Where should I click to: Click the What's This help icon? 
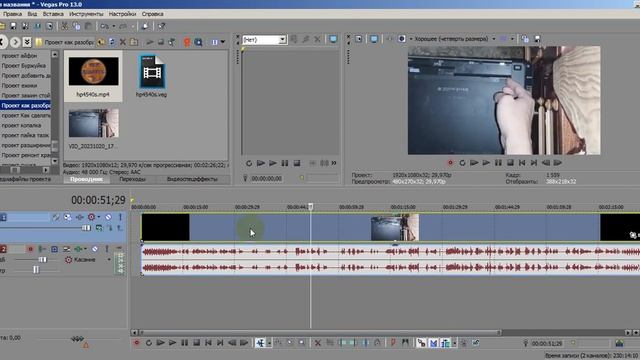tap(162, 26)
